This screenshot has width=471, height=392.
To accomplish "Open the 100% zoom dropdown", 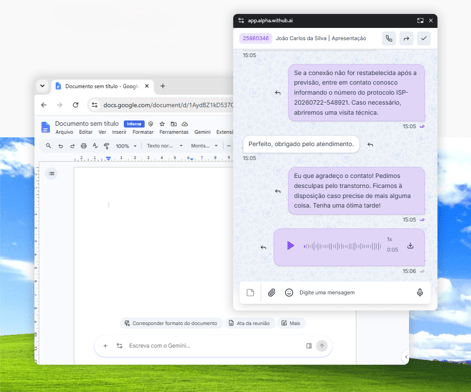I will tap(126, 146).
